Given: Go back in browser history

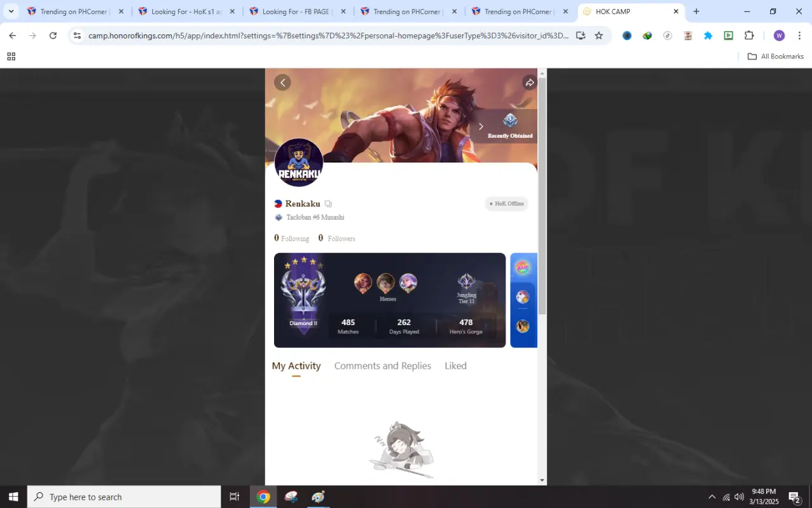Looking at the screenshot, I should click(12, 36).
